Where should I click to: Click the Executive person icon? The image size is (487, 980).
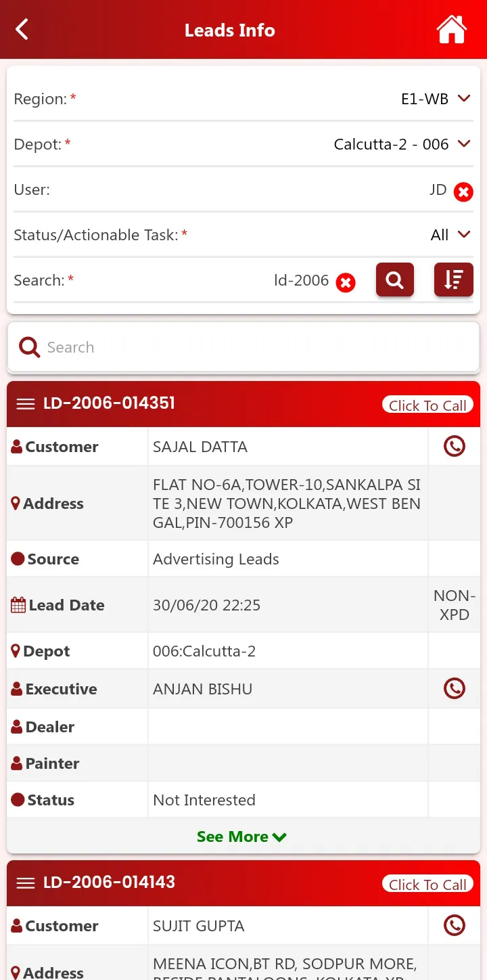(x=17, y=689)
